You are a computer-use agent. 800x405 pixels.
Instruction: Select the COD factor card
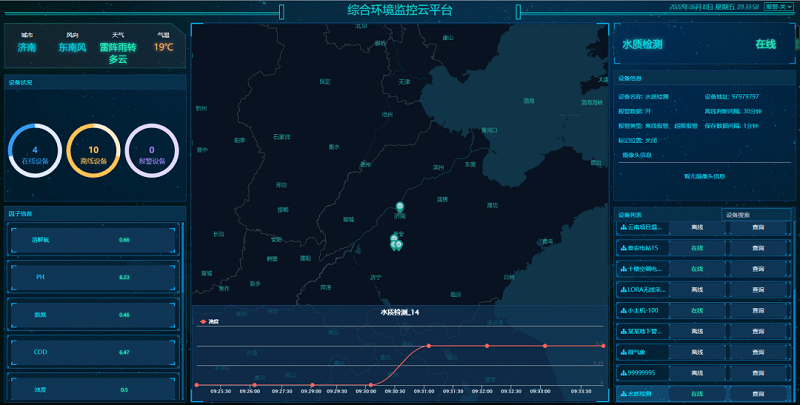[95, 352]
